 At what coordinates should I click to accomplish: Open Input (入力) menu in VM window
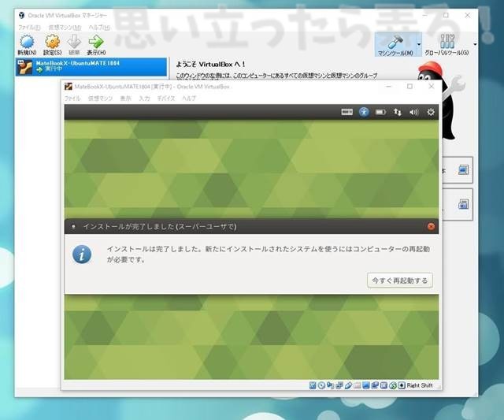(x=144, y=98)
